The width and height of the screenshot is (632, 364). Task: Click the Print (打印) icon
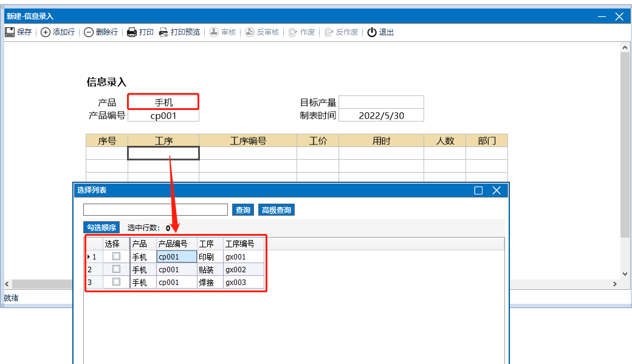pos(132,32)
